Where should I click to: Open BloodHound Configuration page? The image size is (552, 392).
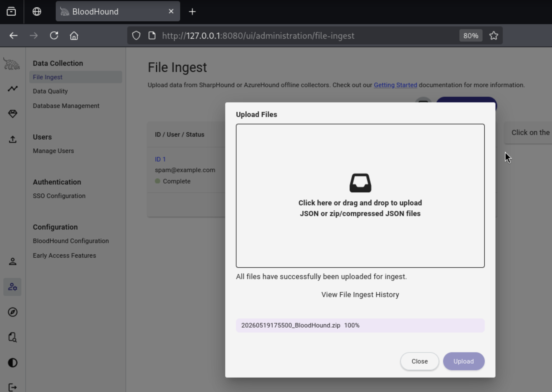click(x=71, y=241)
